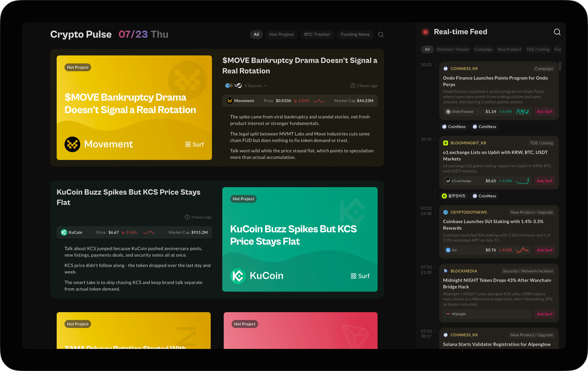Click the red live indicator beside Real-time Feed
This screenshot has height=371, width=588.
pos(425,32)
